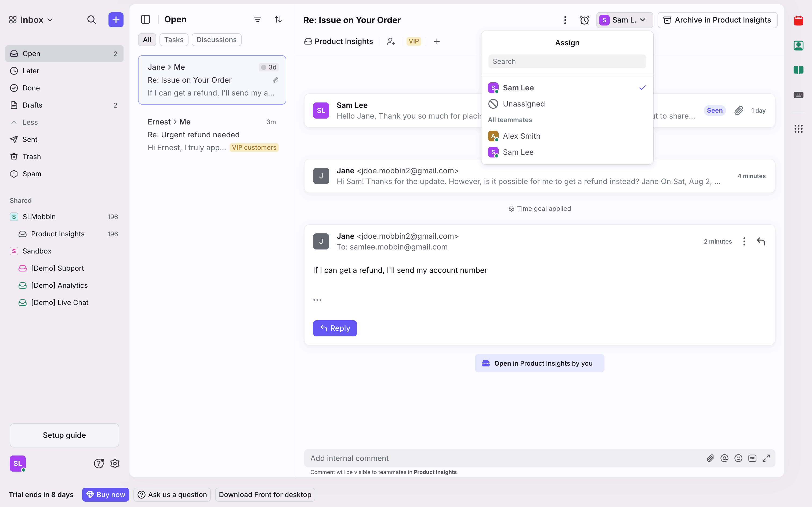
Task: Click the Reply button
Action: [x=335, y=328]
